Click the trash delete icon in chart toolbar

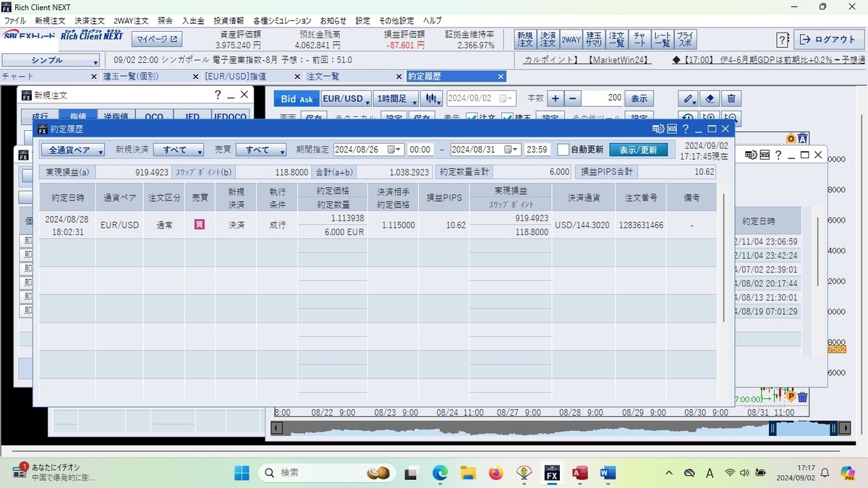coord(731,99)
